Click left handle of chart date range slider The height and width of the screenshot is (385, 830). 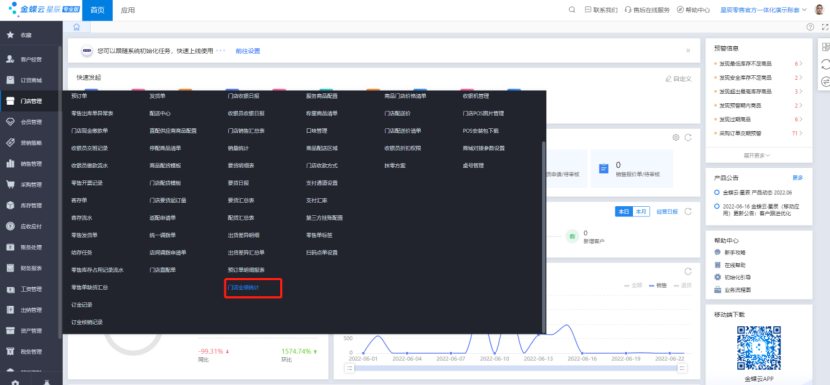pos(349,368)
